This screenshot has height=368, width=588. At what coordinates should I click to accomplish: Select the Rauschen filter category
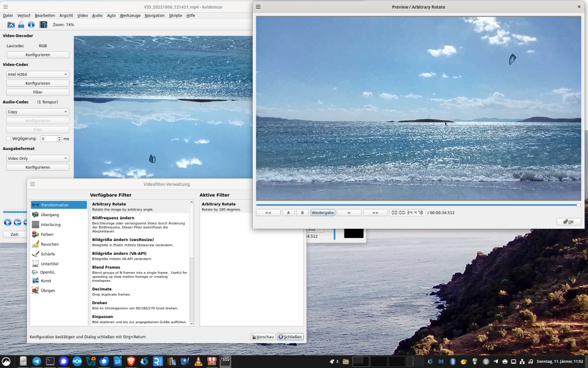tap(49, 244)
